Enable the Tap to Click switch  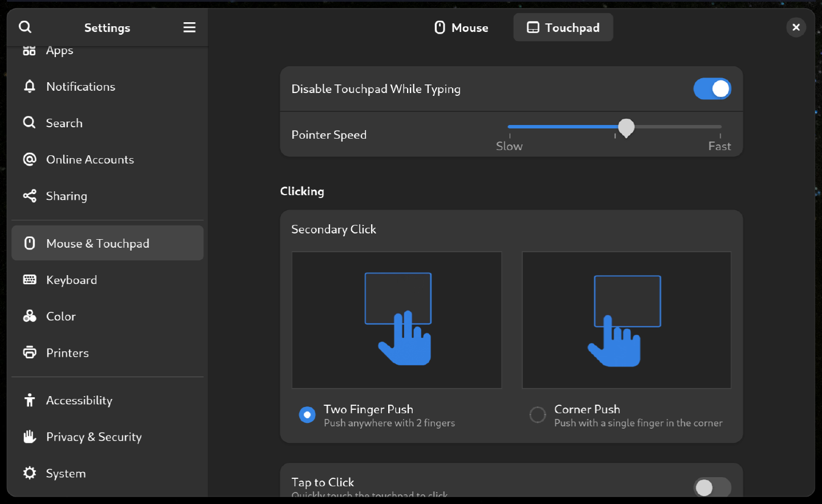712,487
